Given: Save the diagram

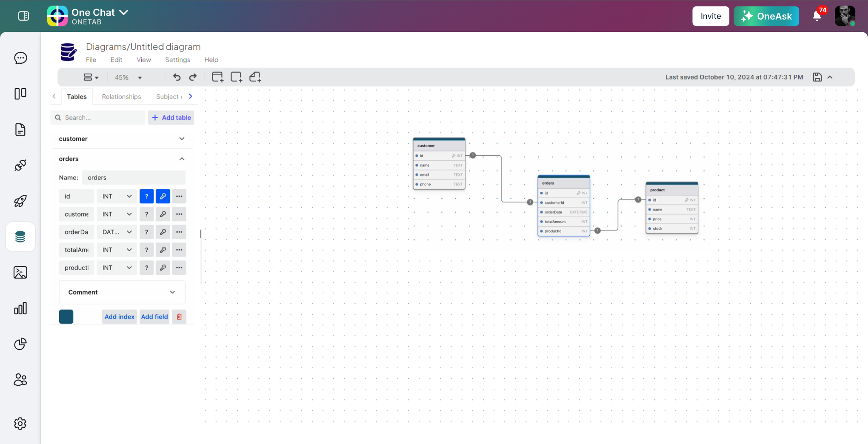Looking at the screenshot, I should point(817,77).
